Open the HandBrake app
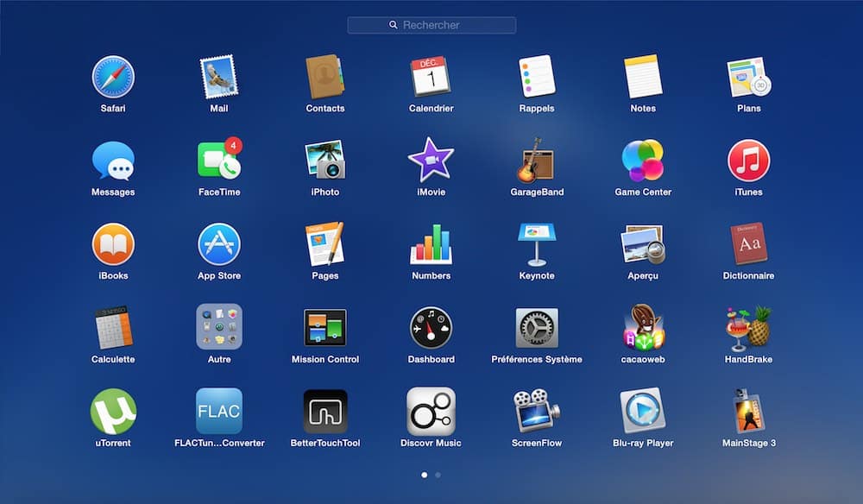 748,329
